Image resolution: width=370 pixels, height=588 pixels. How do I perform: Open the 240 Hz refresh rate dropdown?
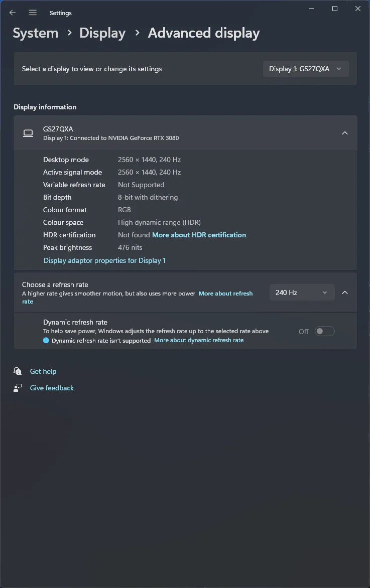point(302,292)
